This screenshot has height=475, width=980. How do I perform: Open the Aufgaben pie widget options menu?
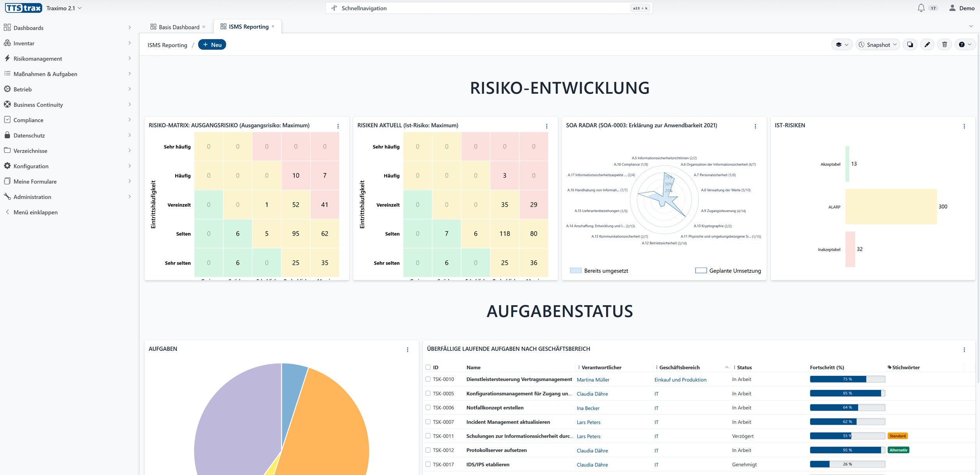[x=407, y=350]
